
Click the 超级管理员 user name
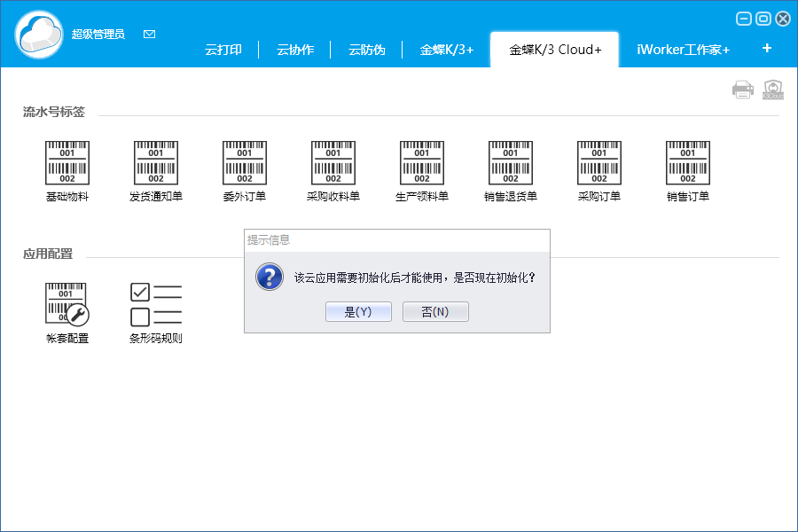click(98, 34)
